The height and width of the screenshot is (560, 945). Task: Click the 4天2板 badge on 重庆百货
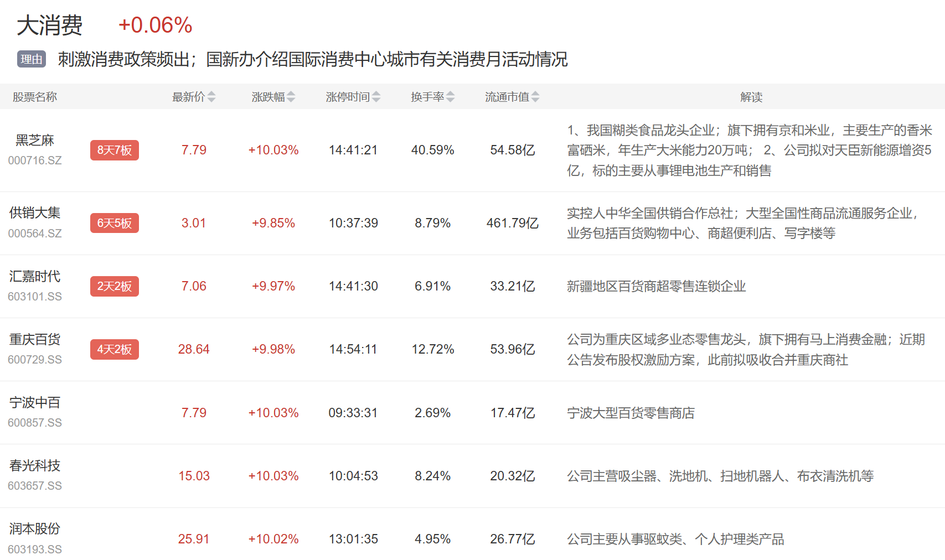pos(115,349)
